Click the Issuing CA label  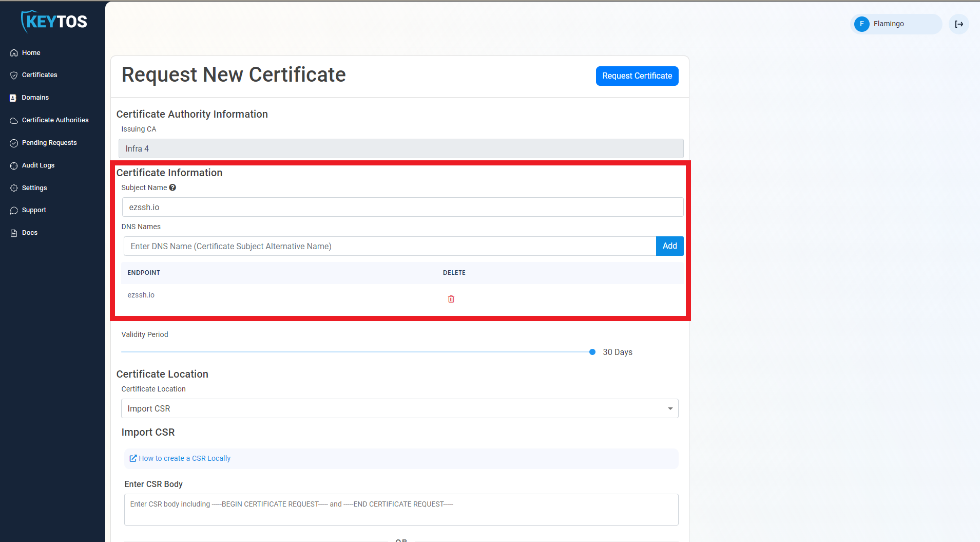(139, 129)
